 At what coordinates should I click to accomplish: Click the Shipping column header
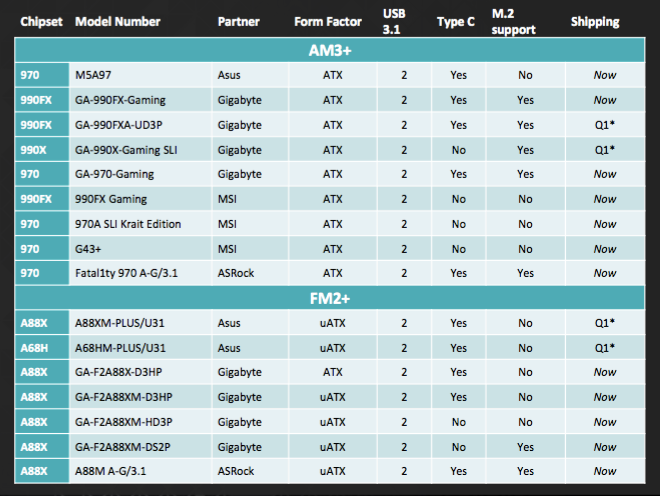595,22
